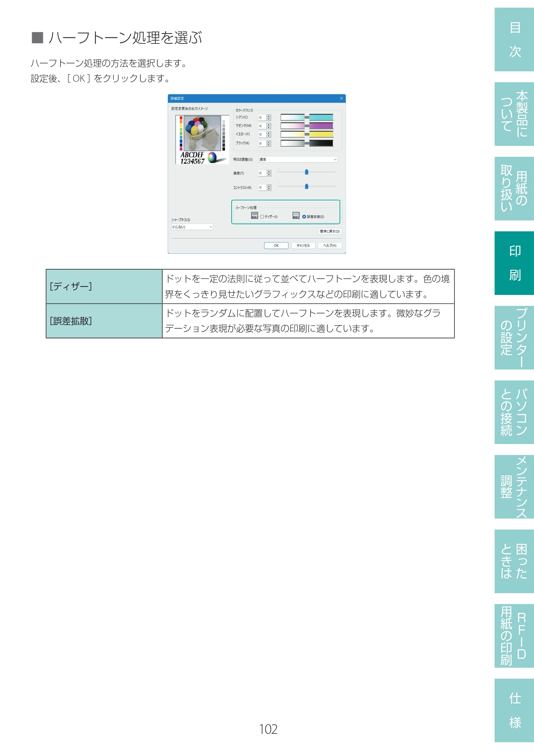
Task: Open the パソコンとの接続 side tab
Action: [x=514, y=412]
